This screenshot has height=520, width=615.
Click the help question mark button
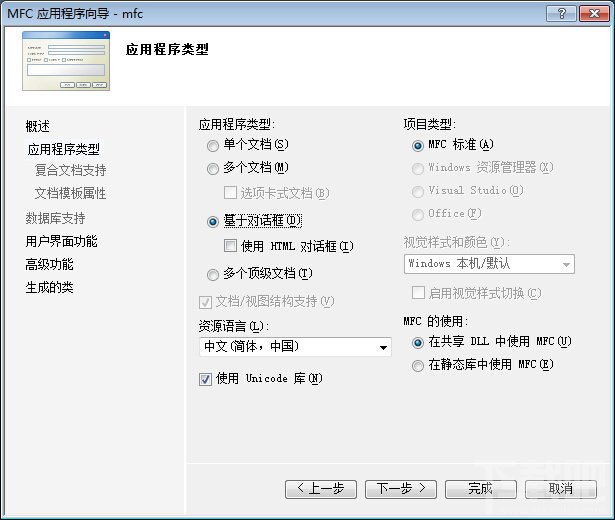(x=561, y=14)
